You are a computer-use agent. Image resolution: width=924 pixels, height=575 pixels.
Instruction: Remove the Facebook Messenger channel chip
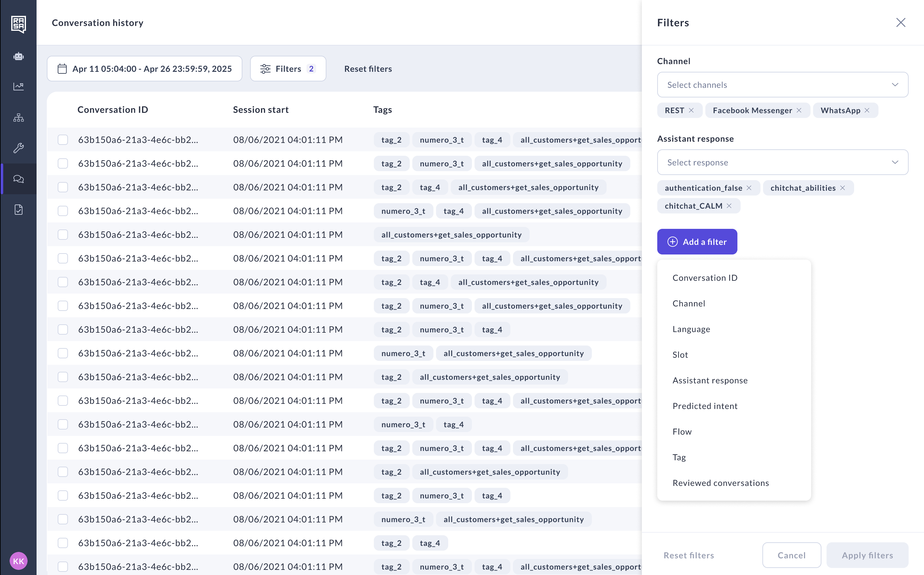(799, 110)
